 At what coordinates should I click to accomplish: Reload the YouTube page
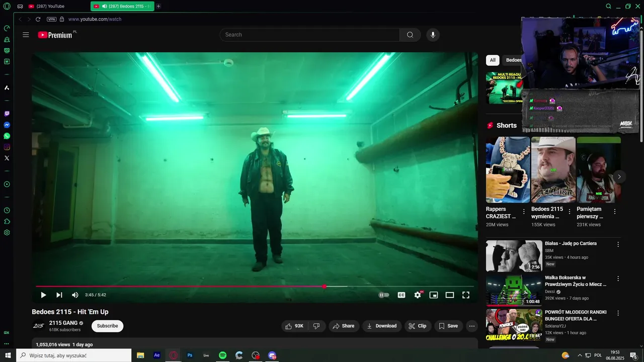coord(38,19)
